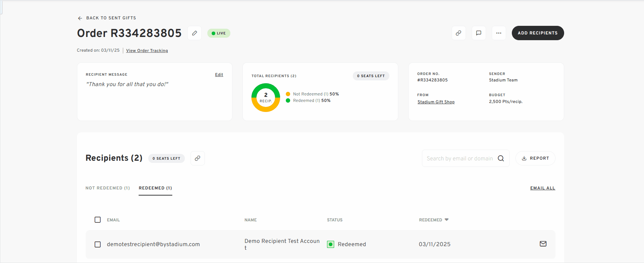
Task: Click EMAIL ALL link
Action: click(543, 188)
